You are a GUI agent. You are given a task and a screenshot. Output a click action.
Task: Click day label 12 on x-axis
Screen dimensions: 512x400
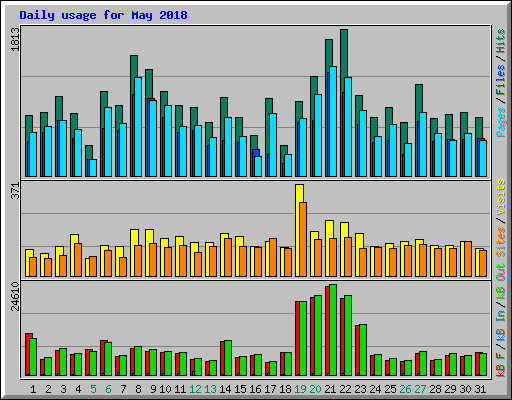click(195, 389)
